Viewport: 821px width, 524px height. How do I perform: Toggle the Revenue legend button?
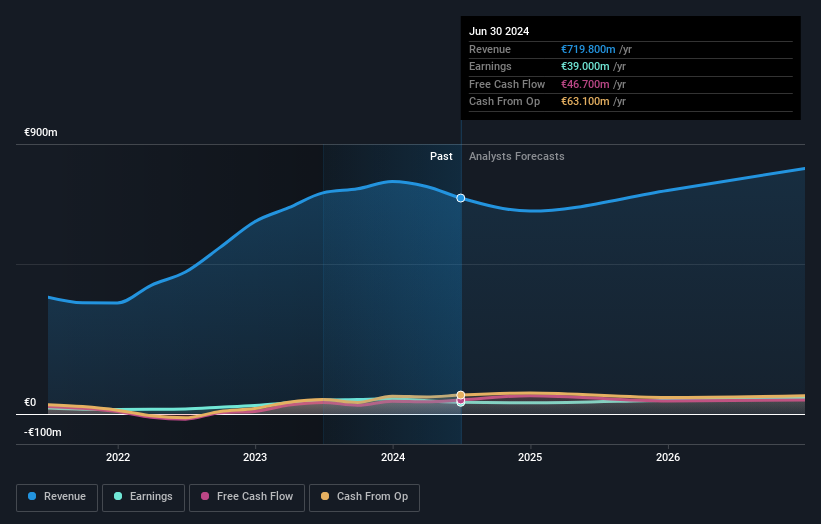pyautogui.click(x=57, y=497)
